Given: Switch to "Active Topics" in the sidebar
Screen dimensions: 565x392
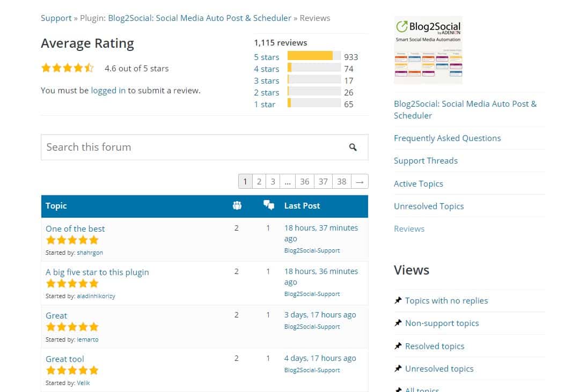Looking at the screenshot, I should pos(419,183).
